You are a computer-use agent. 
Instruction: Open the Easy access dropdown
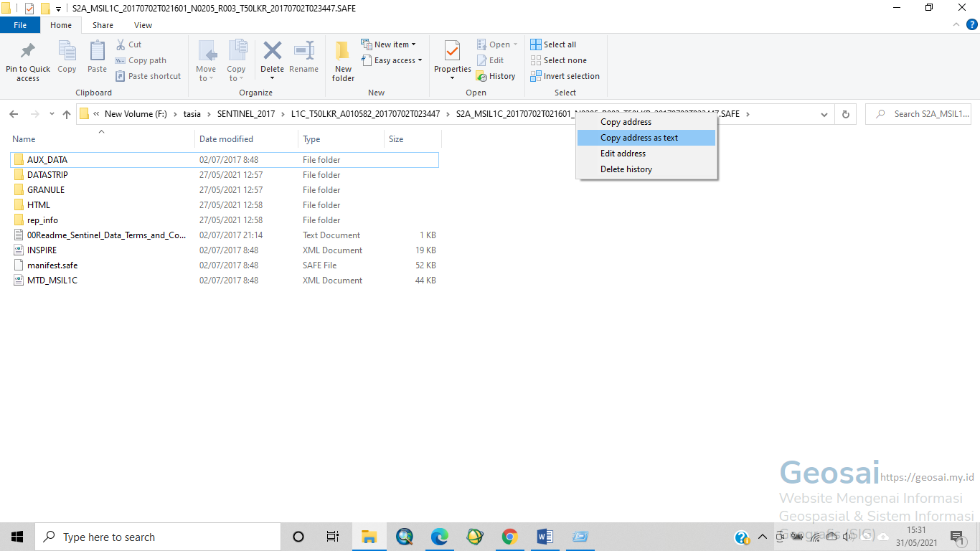tap(392, 60)
